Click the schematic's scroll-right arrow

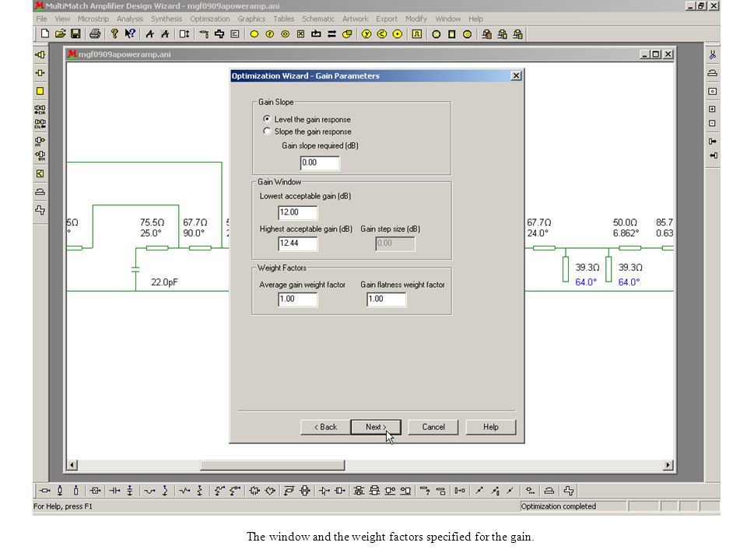[668, 465]
